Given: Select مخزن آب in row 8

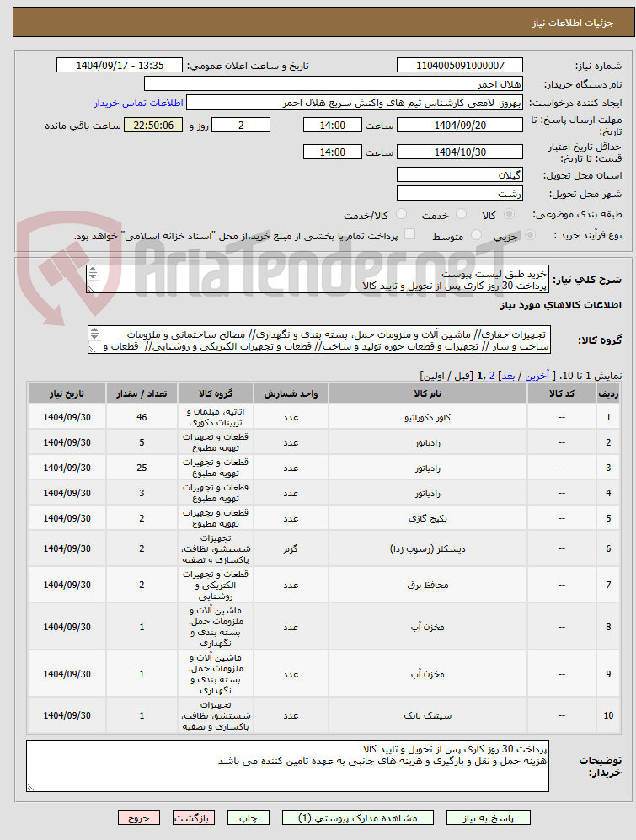Looking at the screenshot, I should click(x=428, y=627).
